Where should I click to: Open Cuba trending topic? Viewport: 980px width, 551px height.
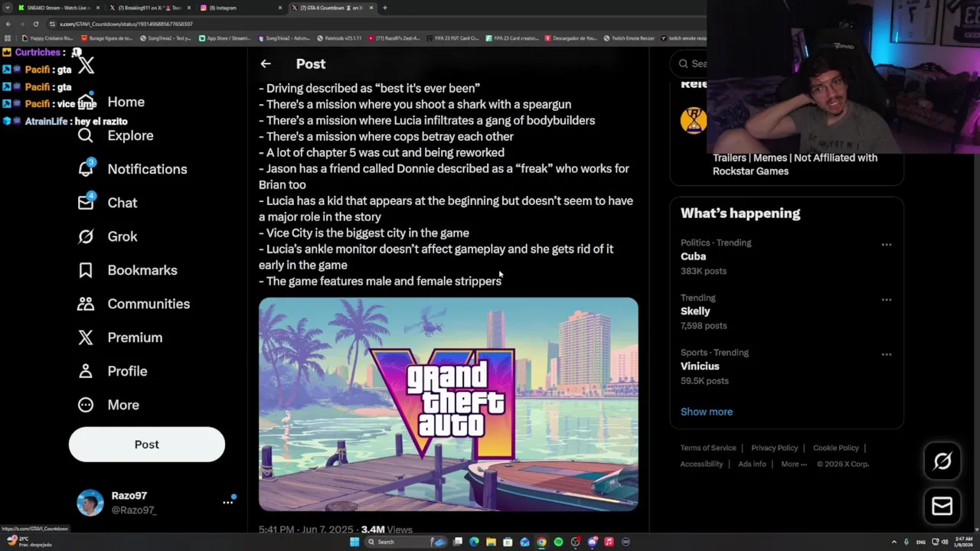pyautogui.click(x=786, y=256)
